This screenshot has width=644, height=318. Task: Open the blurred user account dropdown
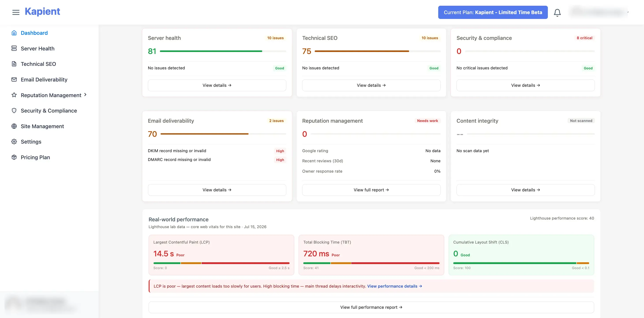click(599, 12)
